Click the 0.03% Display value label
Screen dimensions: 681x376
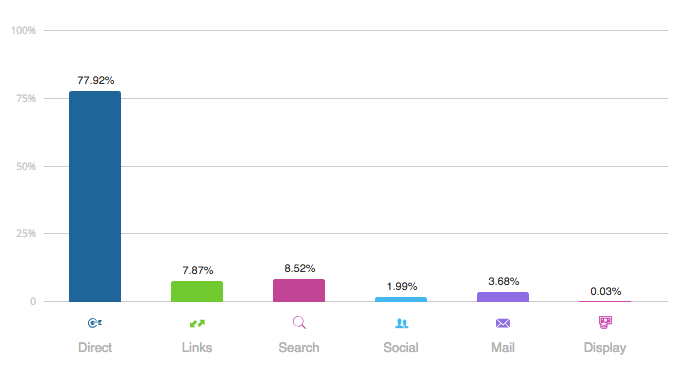click(x=605, y=291)
